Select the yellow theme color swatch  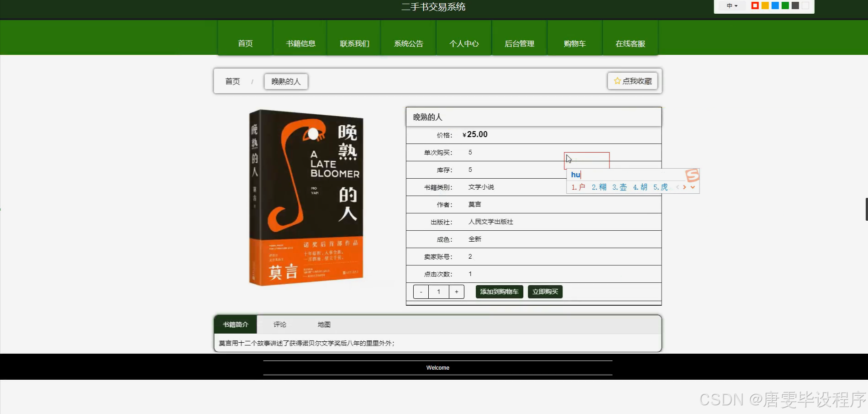[x=765, y=5]
